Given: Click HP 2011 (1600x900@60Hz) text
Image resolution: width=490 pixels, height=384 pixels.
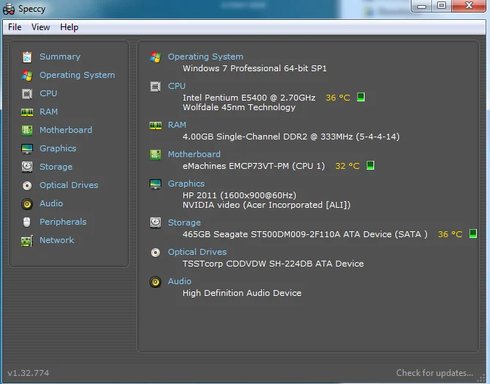Looking at the screenshot, I should point(239,195).
